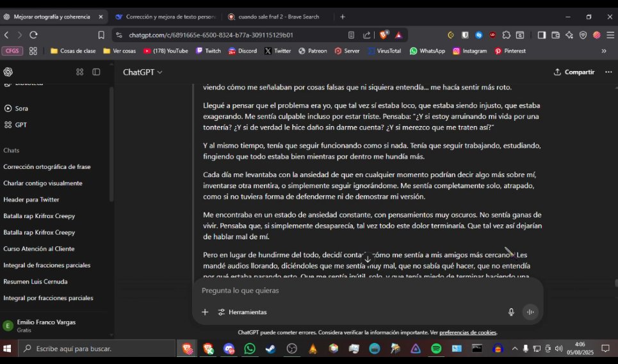
Task: Open the YouTube bookmark
Action: point(165,51)
